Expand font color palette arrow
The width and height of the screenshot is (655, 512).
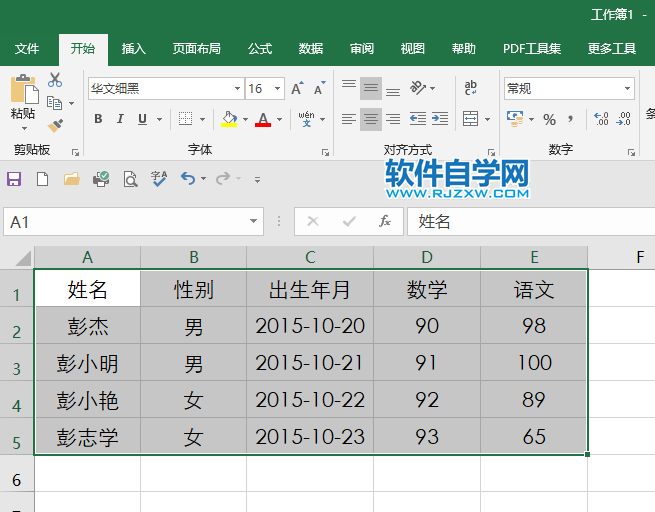279,119
